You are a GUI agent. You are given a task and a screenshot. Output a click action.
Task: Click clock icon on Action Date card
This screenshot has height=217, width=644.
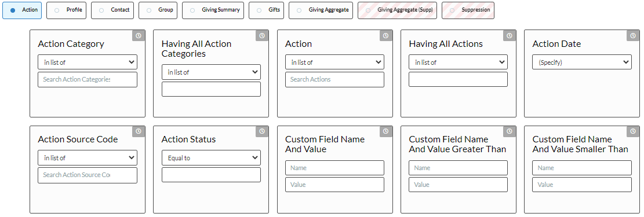633,36
